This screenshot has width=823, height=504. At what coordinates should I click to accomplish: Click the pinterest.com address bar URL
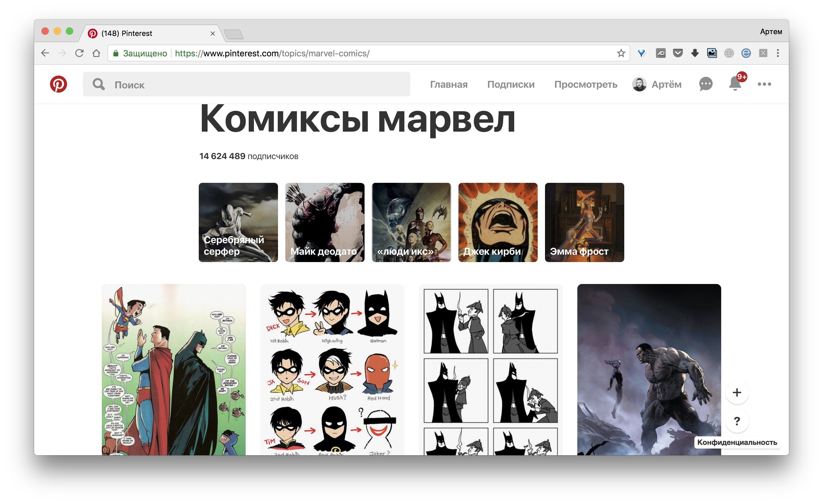click(272, 53)
